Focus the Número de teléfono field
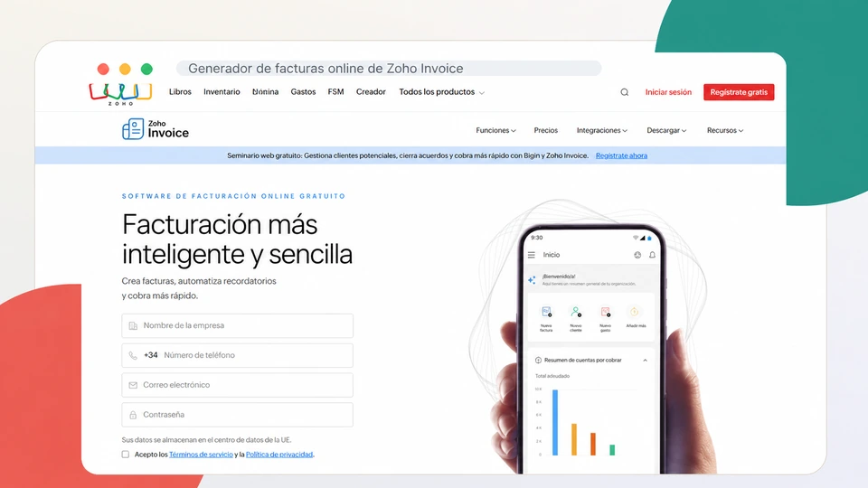868x488 pixels. pyautogui.click(x=238, y=355)
